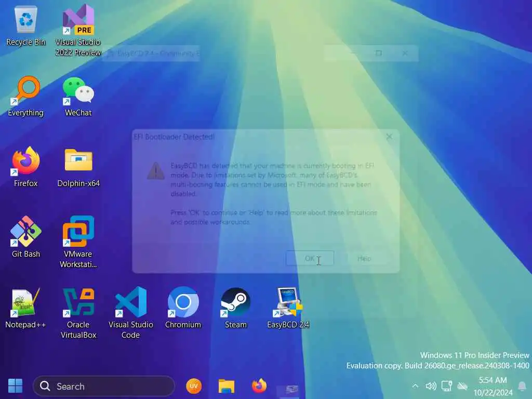Open the notifications bell icon
Image resolution: width=532 pixels, height=399 pixels.
coord(522,386)
